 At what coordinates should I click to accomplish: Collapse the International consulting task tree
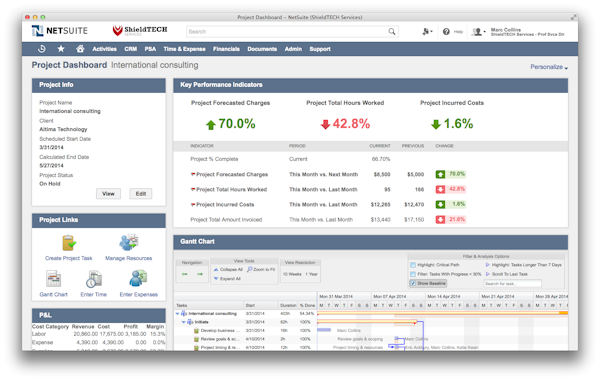point(178,314)
